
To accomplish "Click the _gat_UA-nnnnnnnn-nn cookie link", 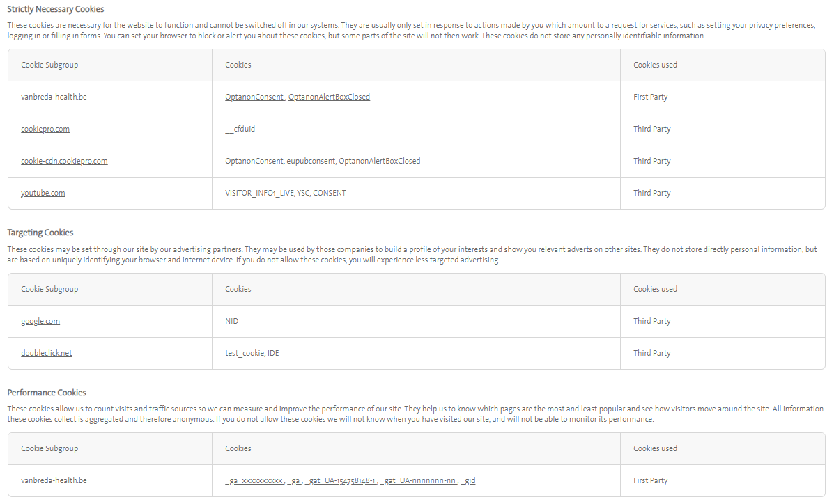I will tap(419, 480).
